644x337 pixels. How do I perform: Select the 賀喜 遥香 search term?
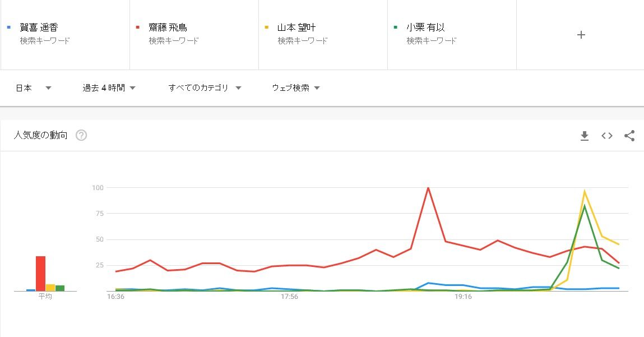point(39,27)
